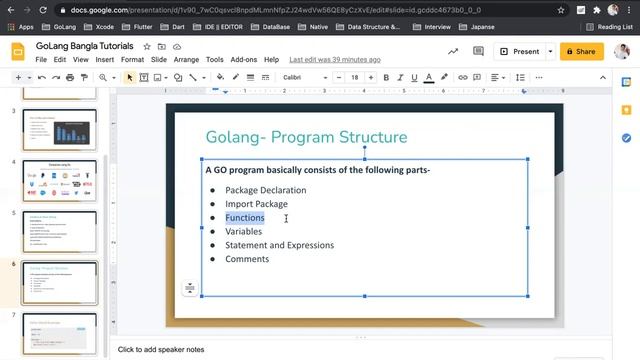Open the Format menu
This screenshot has width=640, height=360.
click(132, 60)
